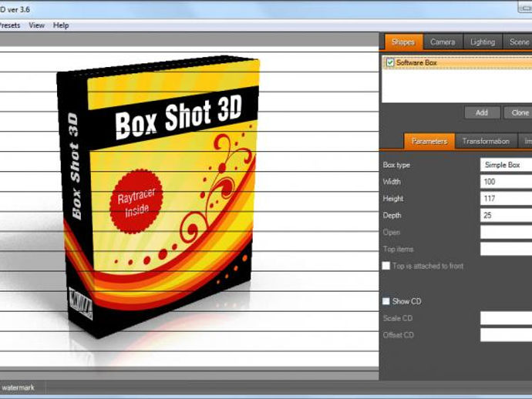Switch to the Camera tab

pos(443,42)
